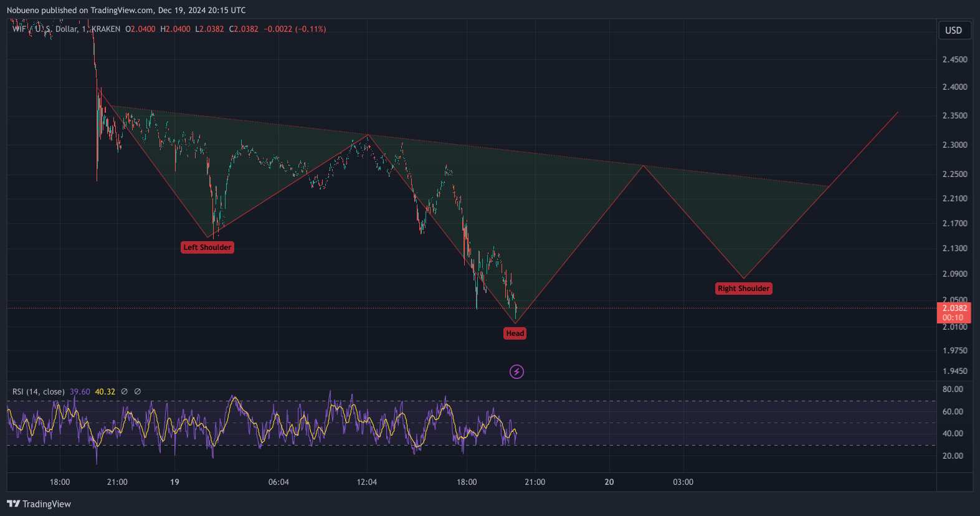Select the Head pattern label
This screenshot has height=516, width=980.
click(515, 333)
